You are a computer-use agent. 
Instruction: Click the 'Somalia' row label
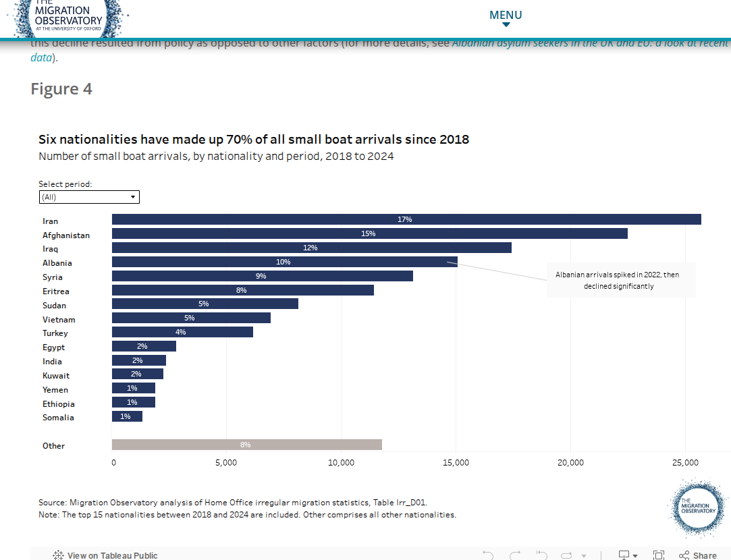click(x=58, y=418)
